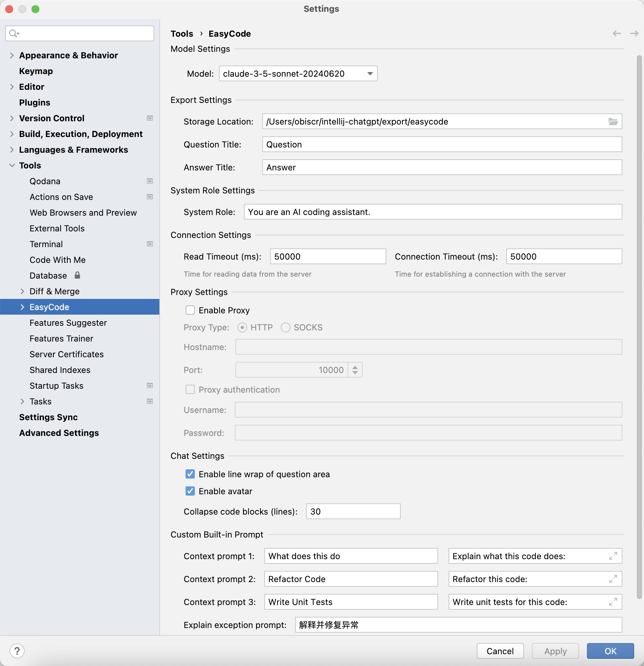
Task: Click the Tasks expand arrow in sidebar
Action: [21, 402]
